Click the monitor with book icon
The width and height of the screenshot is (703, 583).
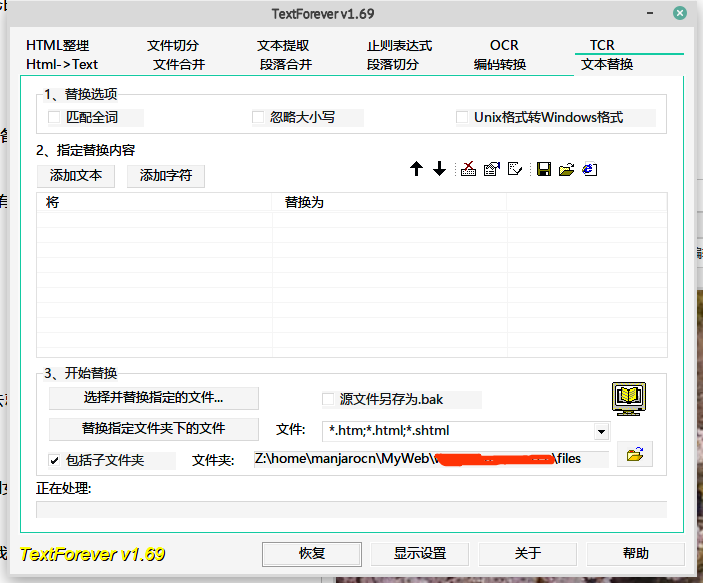click(629, 399)
